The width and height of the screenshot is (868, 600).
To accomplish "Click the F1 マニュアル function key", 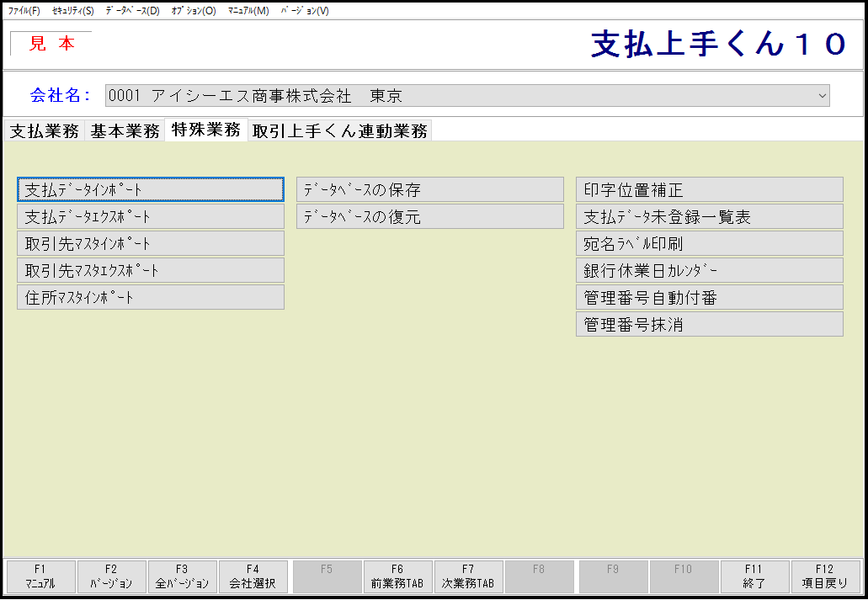I will click(40, 576).
